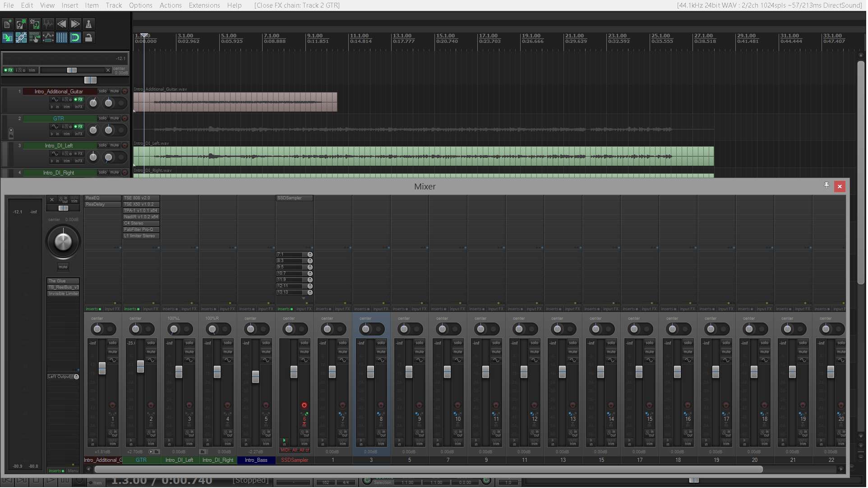Toggle the snap magnet icon
This screenshot has height=488, width=868.
pyautogui.click(x=75, y=38)
